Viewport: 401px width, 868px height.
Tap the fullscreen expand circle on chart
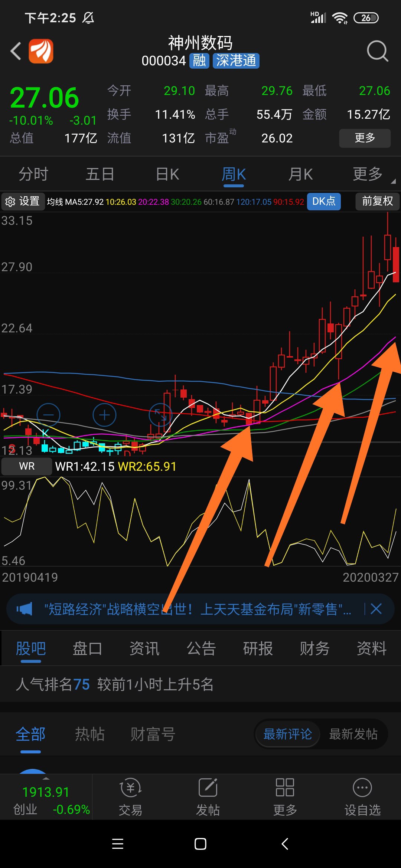(160, 415)
